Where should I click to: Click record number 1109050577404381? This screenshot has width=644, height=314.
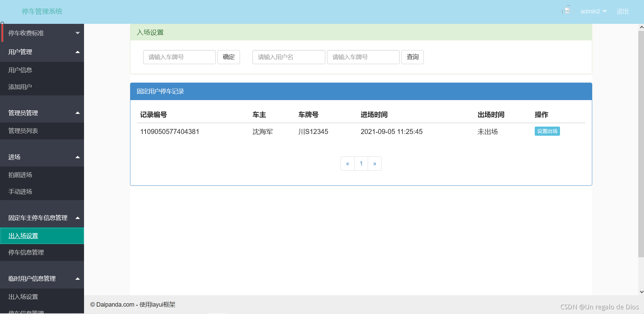coord(170,132)
